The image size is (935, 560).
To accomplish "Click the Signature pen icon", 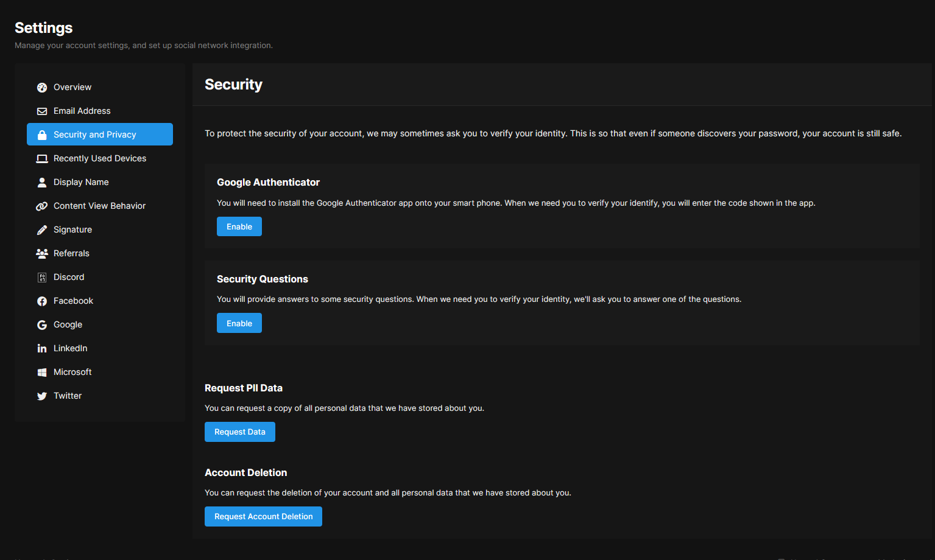I will (42, 230).
